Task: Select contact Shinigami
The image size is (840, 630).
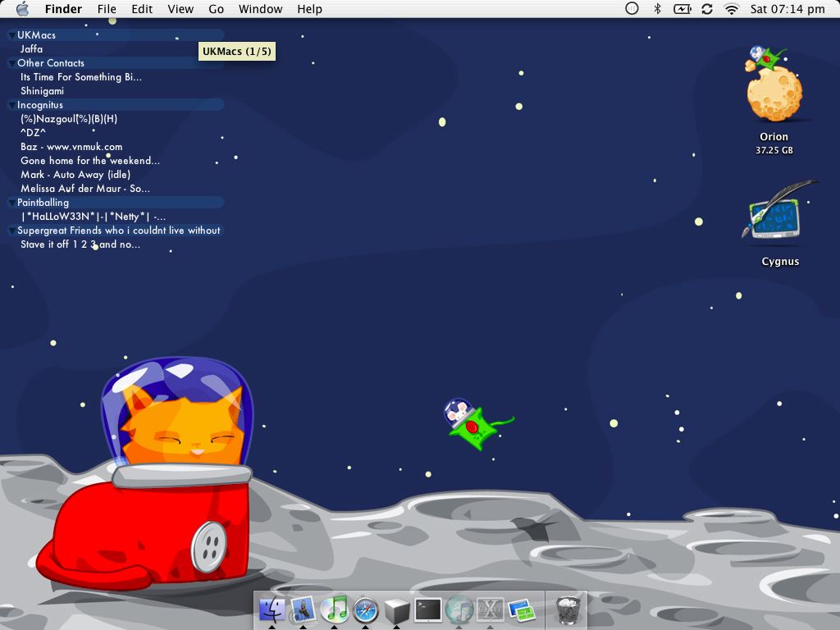Action: tap(42, 91)
